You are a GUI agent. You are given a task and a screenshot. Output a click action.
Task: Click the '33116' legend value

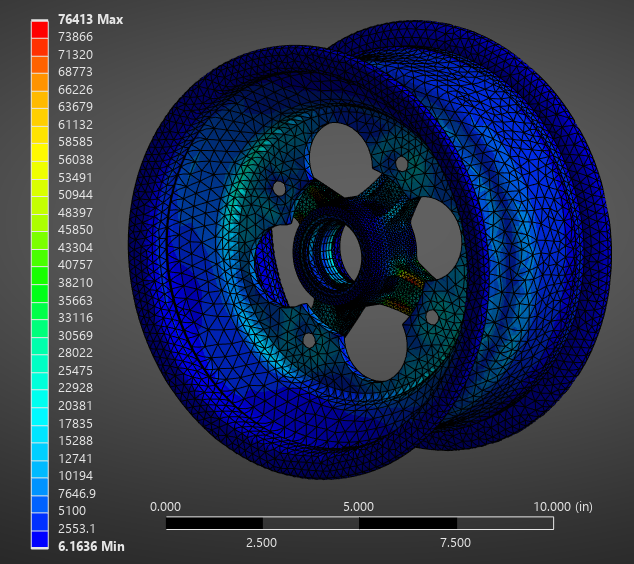pos(75,318)
